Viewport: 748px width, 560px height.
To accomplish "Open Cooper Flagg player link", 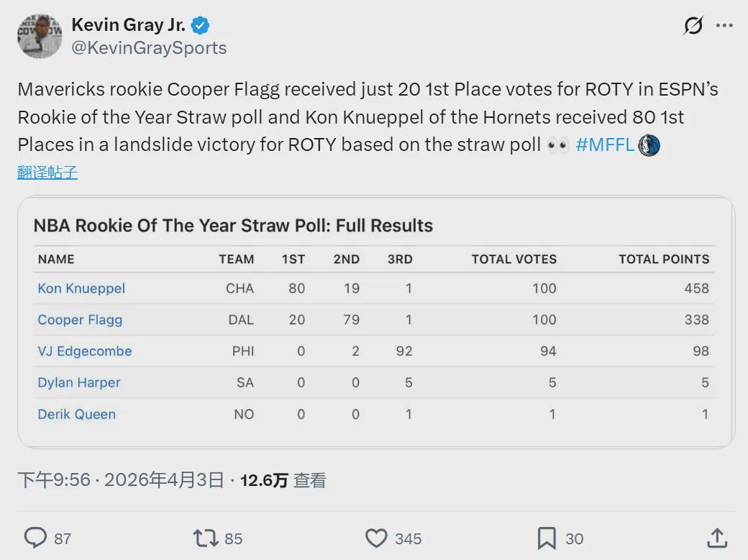I will pos(80,320).
